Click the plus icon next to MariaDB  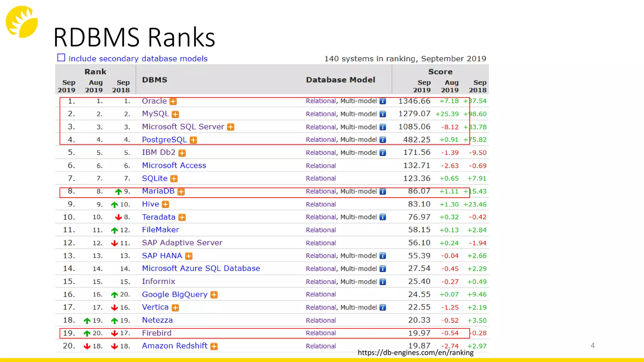(181, 192)
